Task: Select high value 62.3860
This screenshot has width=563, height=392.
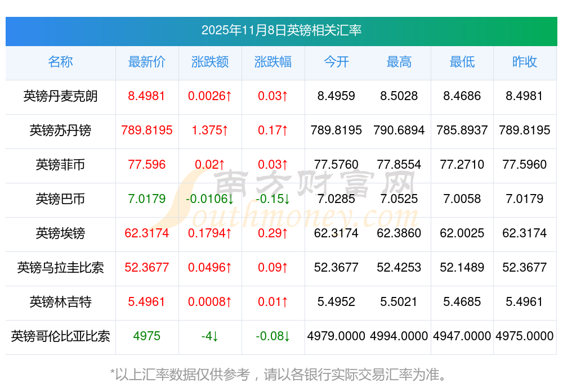Action: pos(399,233)
